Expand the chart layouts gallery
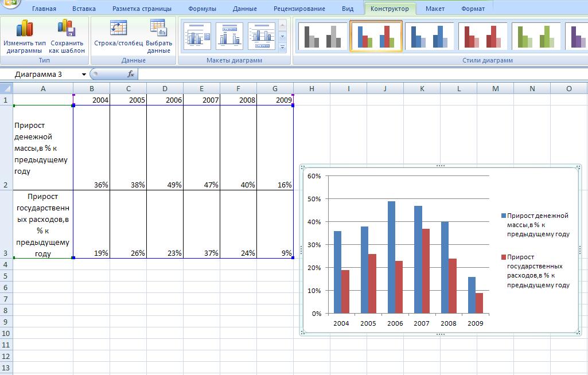The width and height of the screenshot is (588, 375). (x=283, y=47)
